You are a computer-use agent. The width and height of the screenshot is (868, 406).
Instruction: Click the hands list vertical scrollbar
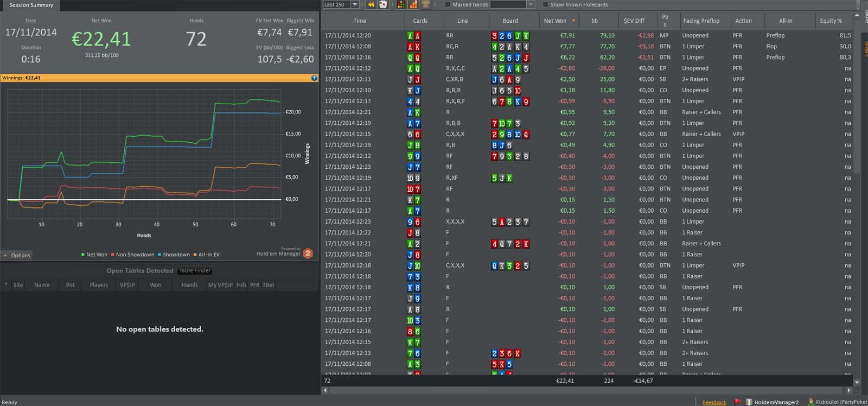pos(857,98)
